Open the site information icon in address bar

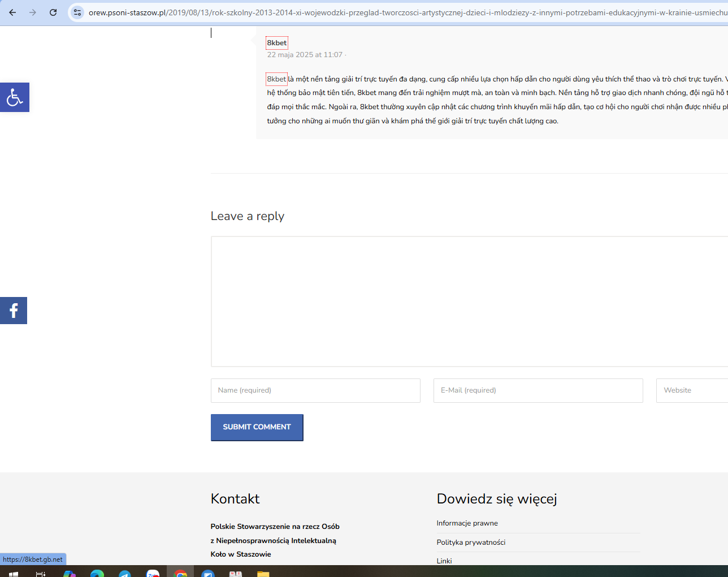coord(77,12)
